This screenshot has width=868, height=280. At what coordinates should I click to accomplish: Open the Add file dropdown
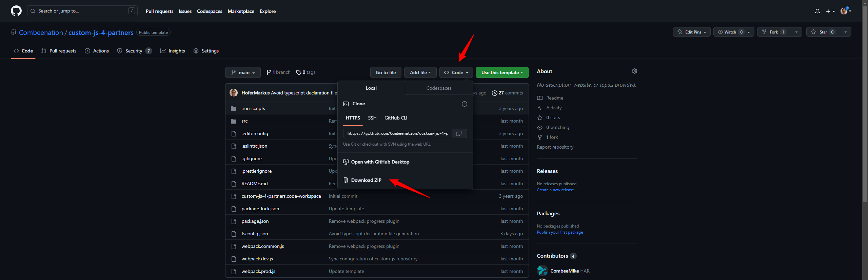[x=420, y=72]
